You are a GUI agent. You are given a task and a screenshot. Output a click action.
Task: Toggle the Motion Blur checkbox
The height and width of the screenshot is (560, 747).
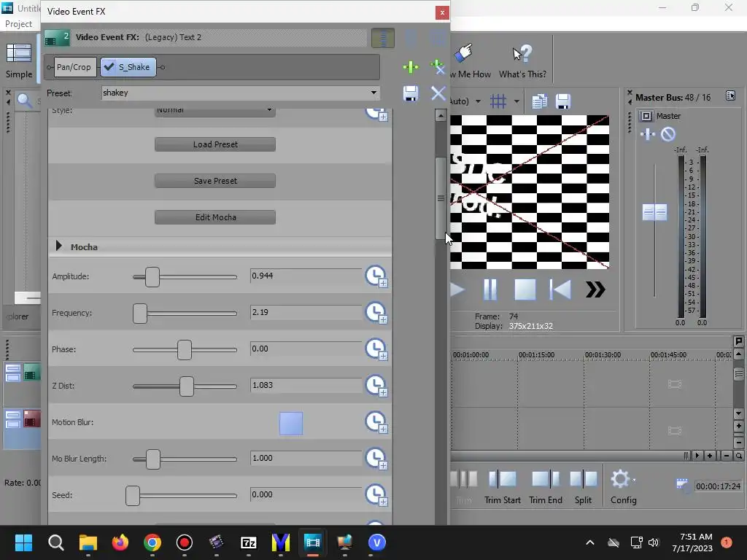coord(290,424)
